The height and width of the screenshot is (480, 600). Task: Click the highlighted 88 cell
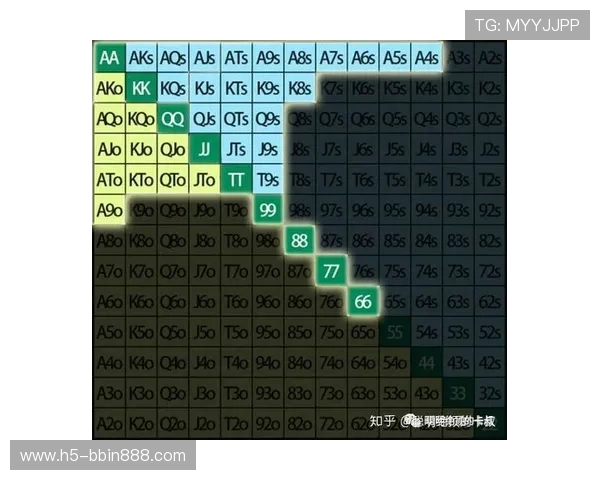[298, 241]
